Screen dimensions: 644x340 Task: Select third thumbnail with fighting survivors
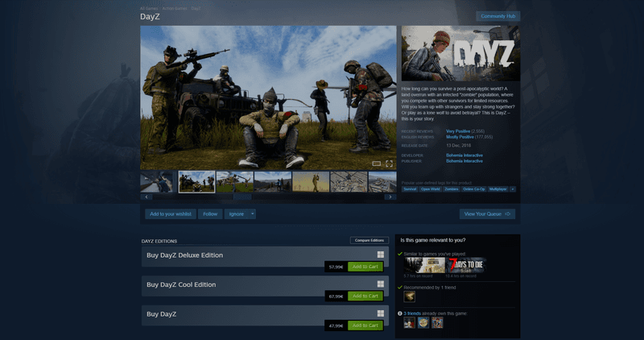tap(235, 182)
